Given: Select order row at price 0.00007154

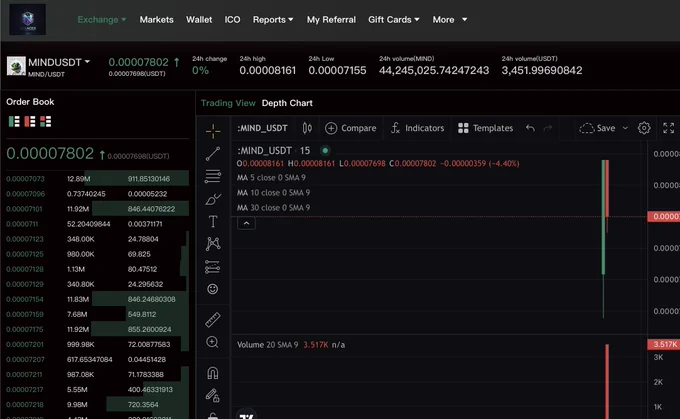Looking at the screenshot, I should [97, 299].
